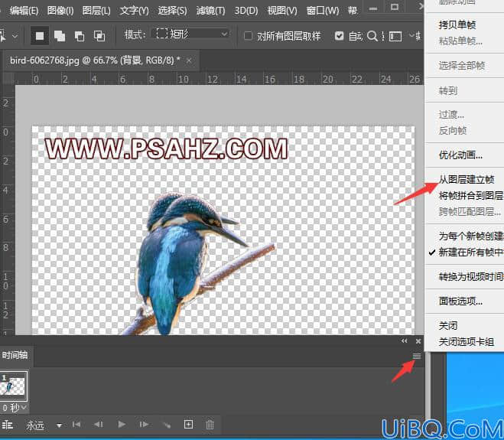Choose 优化动画... from timeline menu
Screen dimensions: 504x440
460,155
